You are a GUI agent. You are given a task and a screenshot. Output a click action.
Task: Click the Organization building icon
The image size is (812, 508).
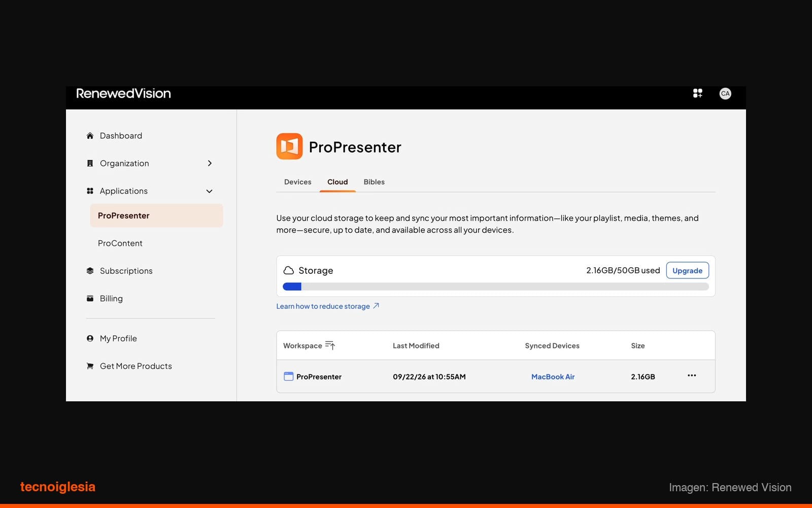(90, 163)
